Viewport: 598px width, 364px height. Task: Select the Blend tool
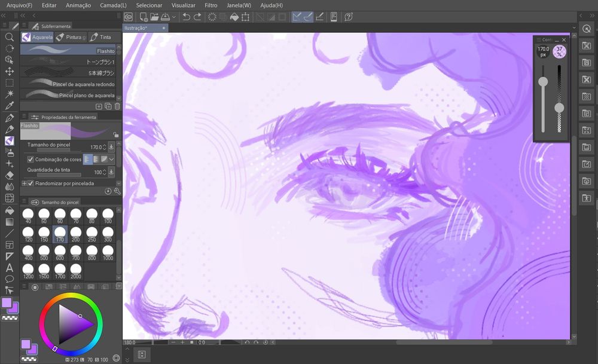(10, 186)
